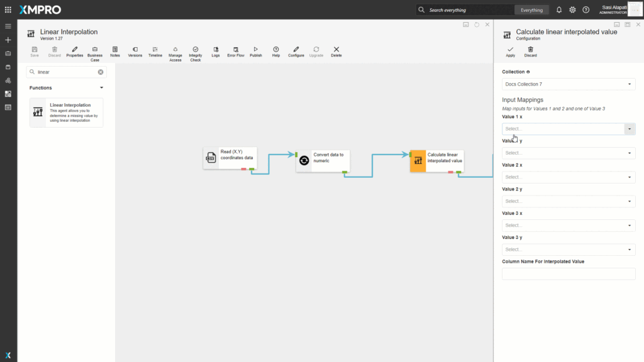
Task: Select the Convert data to numeric node
Action: [322, 160]
